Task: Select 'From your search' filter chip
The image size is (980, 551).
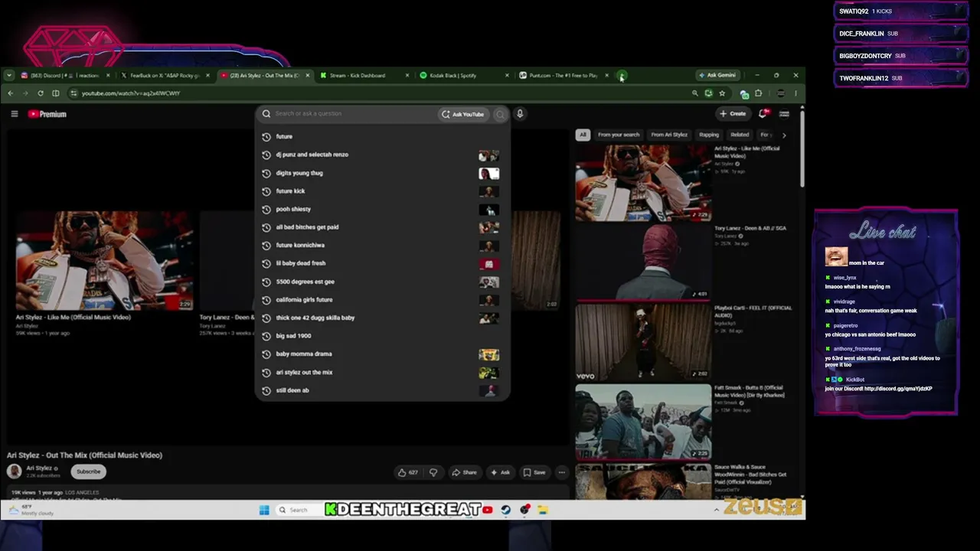Action: (x=619, y=135)
